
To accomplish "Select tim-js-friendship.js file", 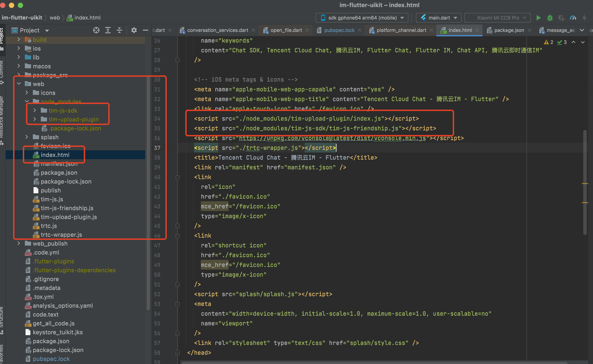I will (67, 208).
